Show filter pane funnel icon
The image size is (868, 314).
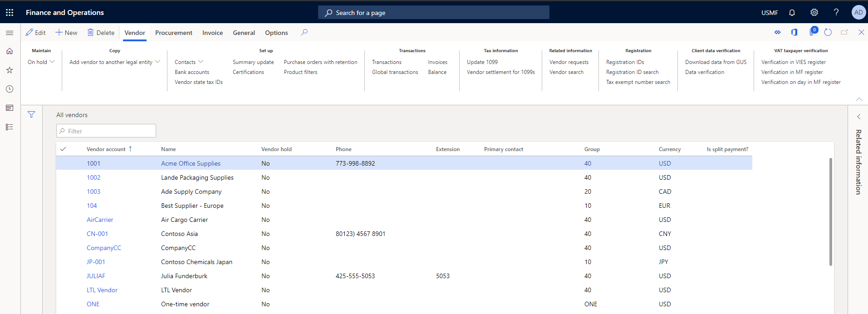(x=31, y=115)
